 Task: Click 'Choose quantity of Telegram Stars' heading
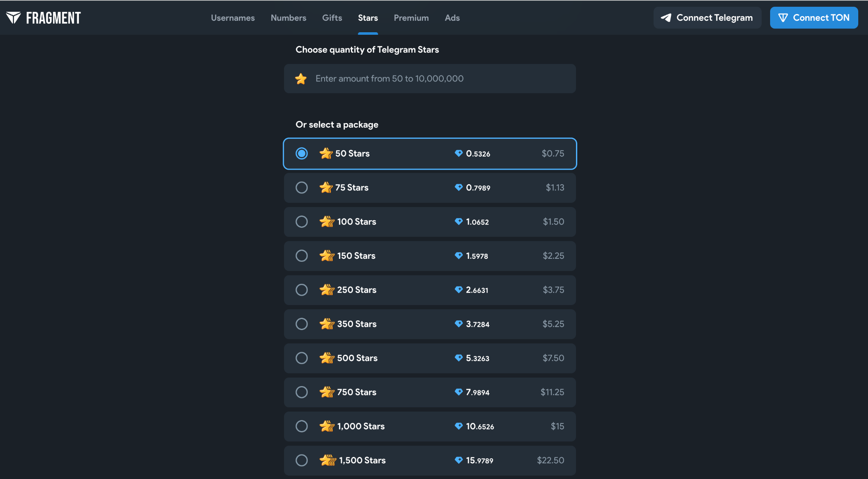367,50
